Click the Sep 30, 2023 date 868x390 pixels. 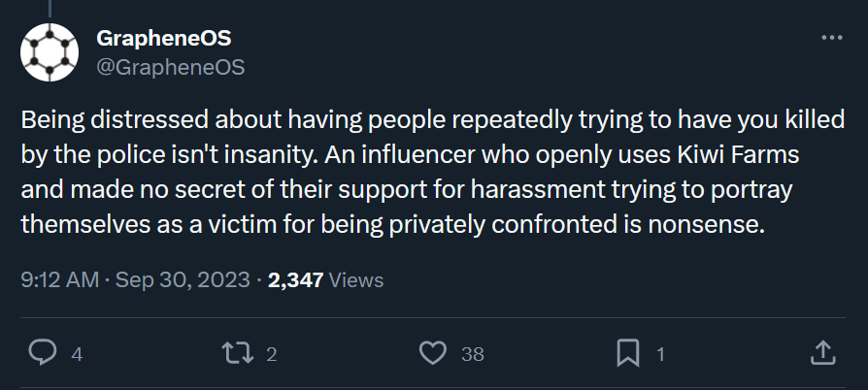tap(183, 280)
